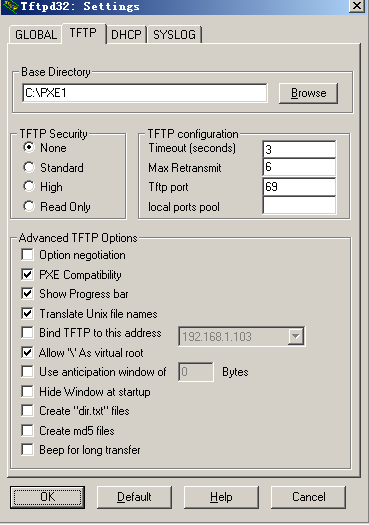The width and height of the screenshot is (369, 525).
Task: Toggle Show Progress bar checkbox
Action: 27,294
